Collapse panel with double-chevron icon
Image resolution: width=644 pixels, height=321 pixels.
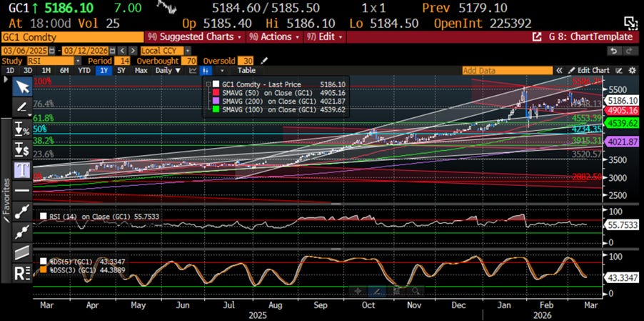point(559,71)
